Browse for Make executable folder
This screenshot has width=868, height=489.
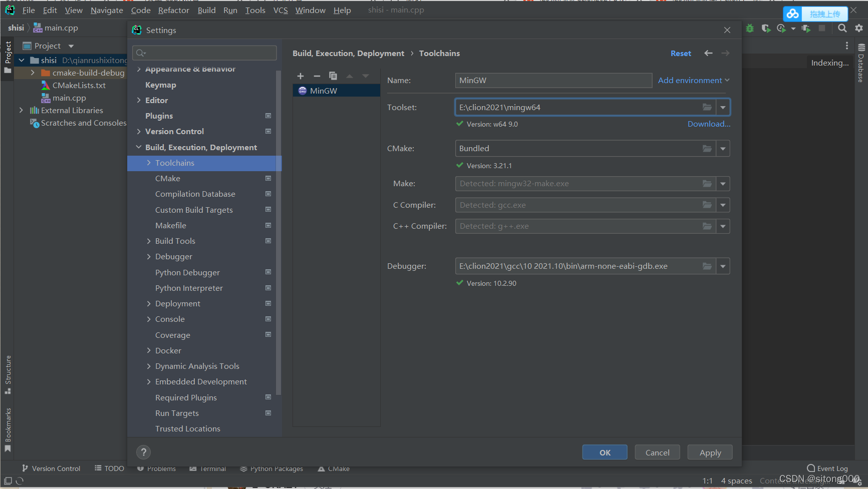pos(707,184)
